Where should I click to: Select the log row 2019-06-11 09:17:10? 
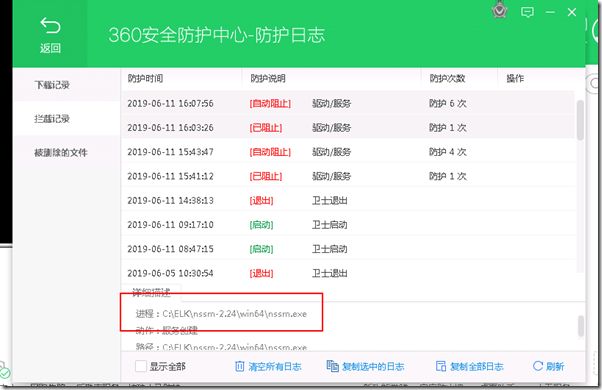(348, 224)
